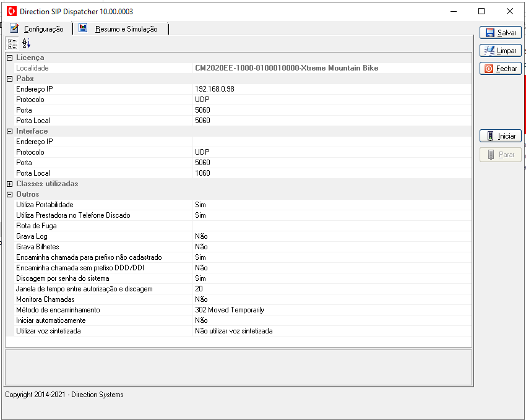Select the Localidade property label
Viewport: 526px width, 420px height.
[x=32, y=68]
